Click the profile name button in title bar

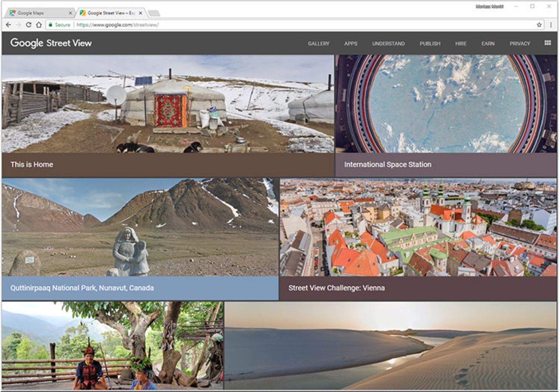(489, 6)
